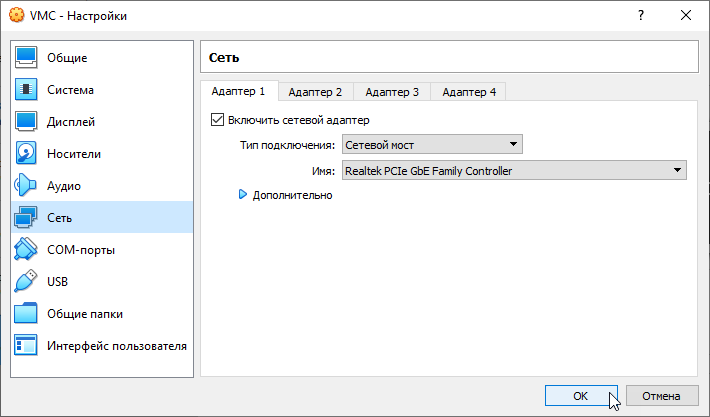Toggle the Включить сетевой адаптер checkbox
The height and width of the screenshot is (417, 710).
click(218, 120)
